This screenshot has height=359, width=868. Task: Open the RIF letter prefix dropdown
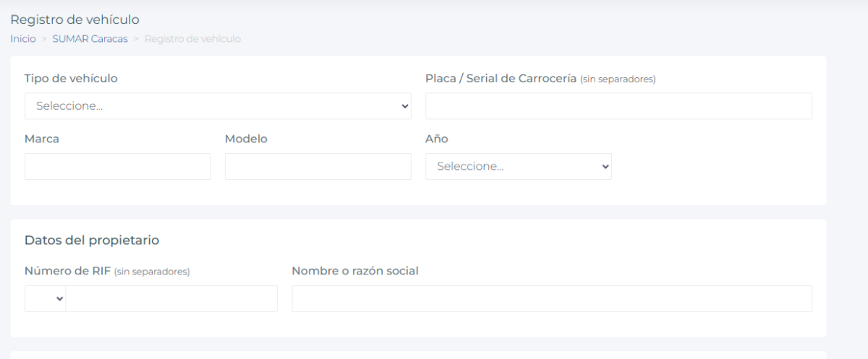point(46,298)
